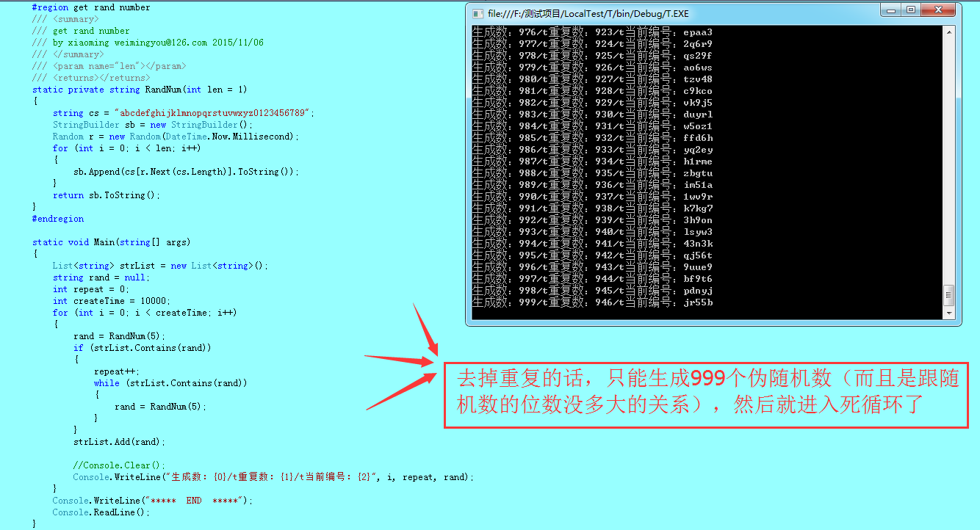Click console output row ending in qs29f
980x530 pixels.
pos(592,56)
